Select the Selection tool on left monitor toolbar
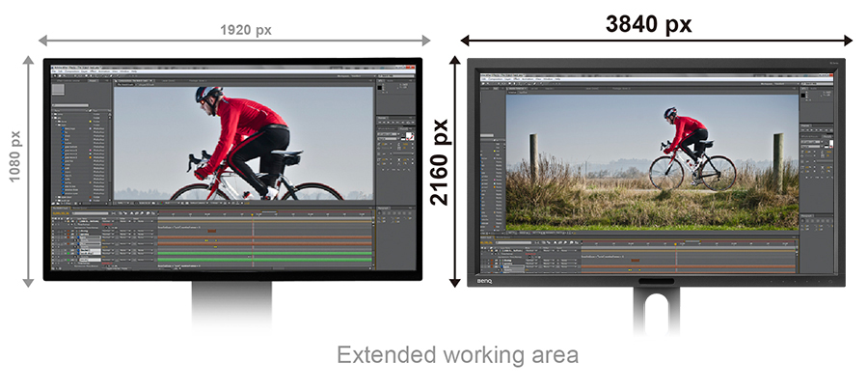This screenshot has width=868, height=390. (55, 74)
